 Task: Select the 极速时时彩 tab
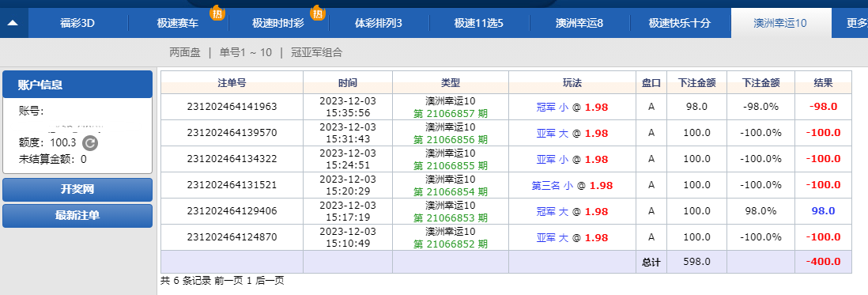click(278, 23)
